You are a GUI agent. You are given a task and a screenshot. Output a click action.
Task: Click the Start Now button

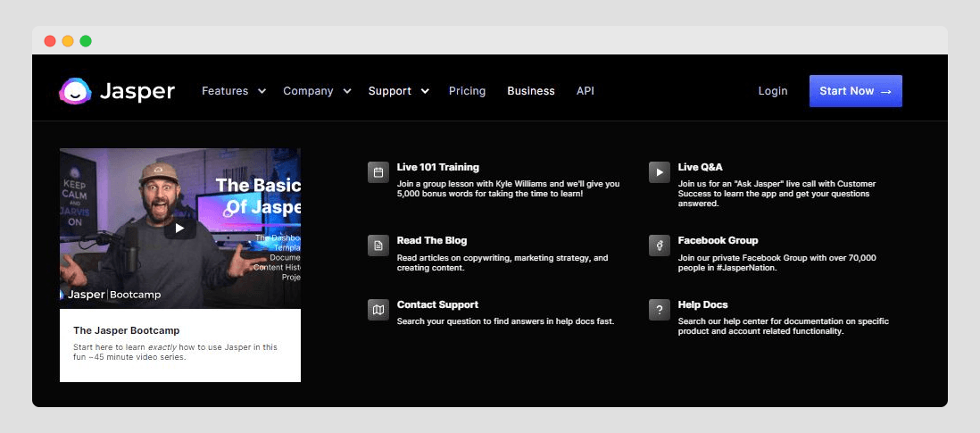[856, 91]
